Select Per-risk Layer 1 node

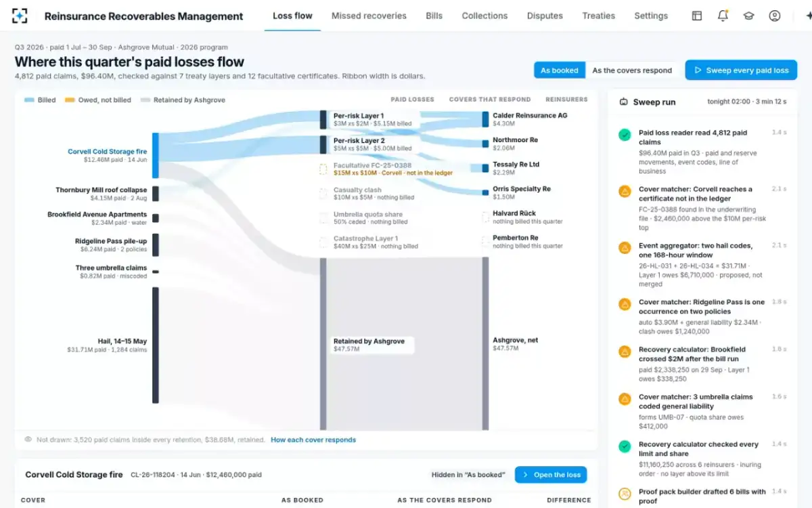coord(323,120)
